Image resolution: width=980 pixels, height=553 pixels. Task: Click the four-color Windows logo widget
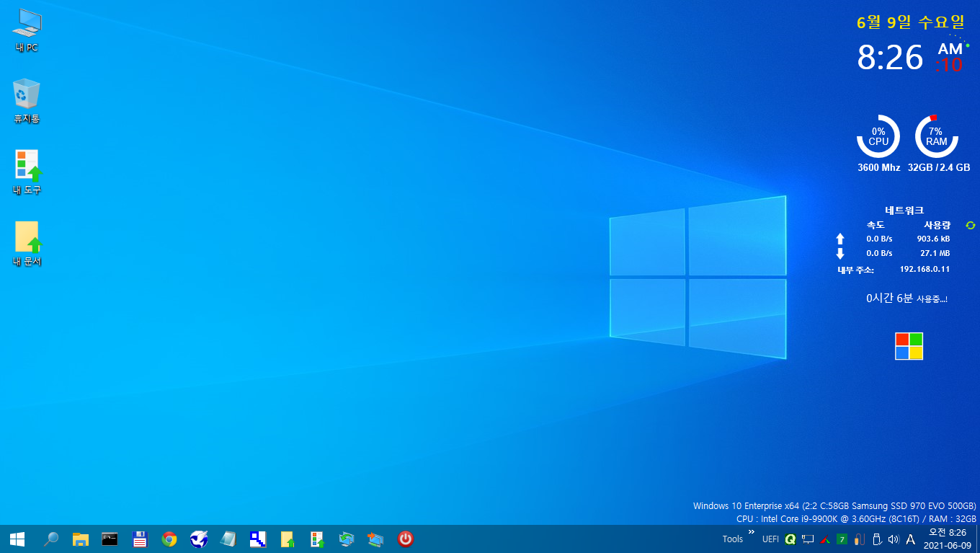(909, 346)
